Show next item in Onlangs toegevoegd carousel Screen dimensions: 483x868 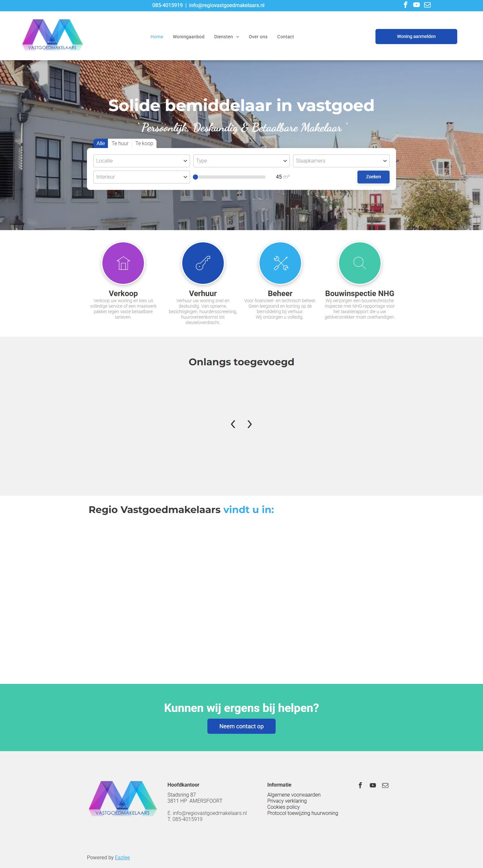click(x=250, y=424)
